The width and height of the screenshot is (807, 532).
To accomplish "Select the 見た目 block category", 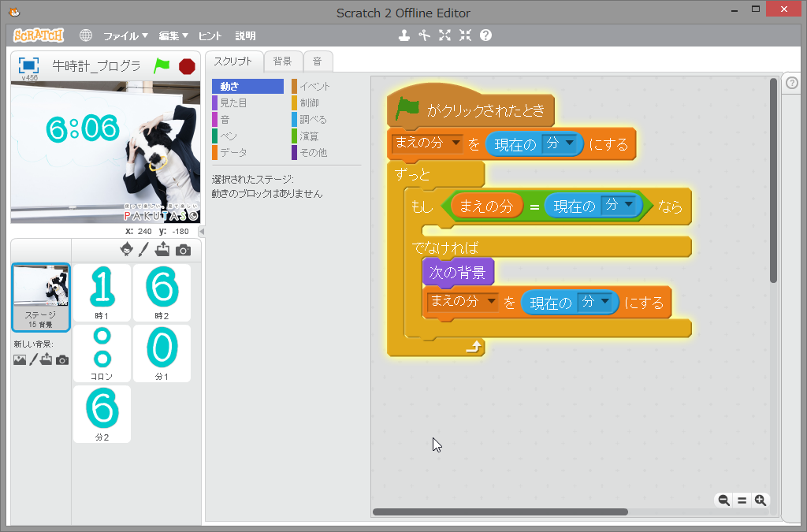I will pyautogui.click(x=247, y=103).
